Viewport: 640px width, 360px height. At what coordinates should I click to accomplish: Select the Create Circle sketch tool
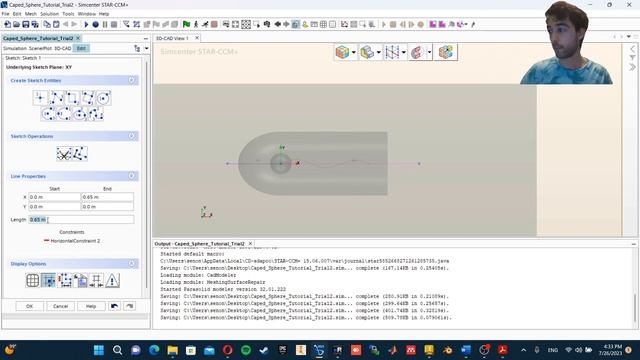coord(103,98)
